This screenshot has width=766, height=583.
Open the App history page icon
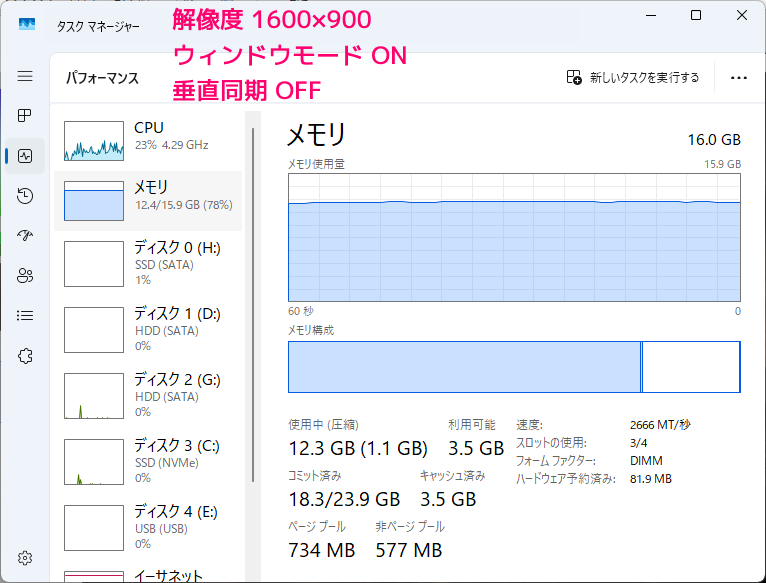click(25, 196)
